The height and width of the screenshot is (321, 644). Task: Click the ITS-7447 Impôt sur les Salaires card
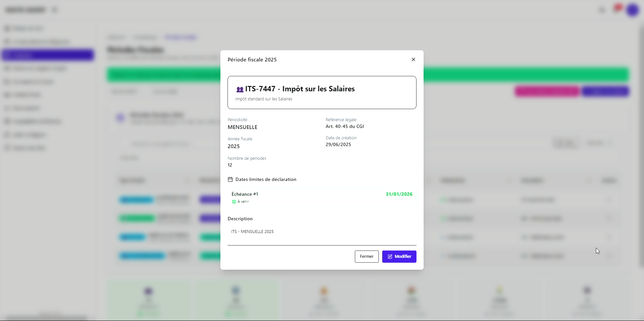pos(321,92)
